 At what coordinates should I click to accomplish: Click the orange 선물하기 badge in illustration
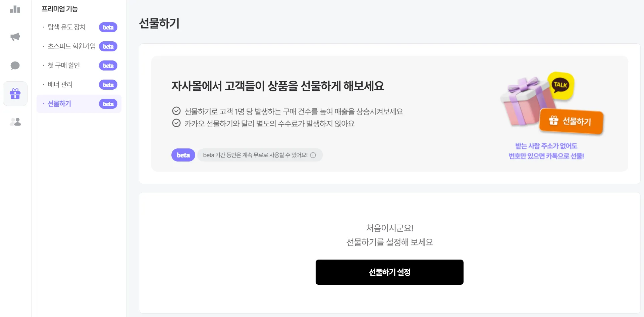(x=571, y=121)
